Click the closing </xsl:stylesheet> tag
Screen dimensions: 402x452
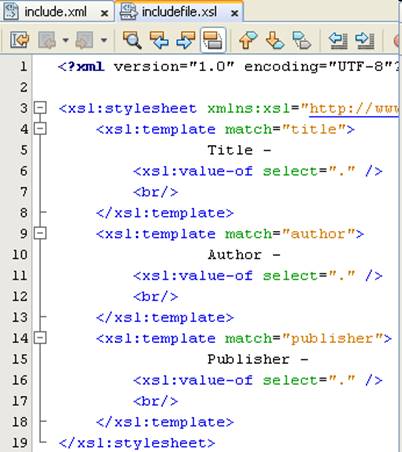tap(137, 443)
